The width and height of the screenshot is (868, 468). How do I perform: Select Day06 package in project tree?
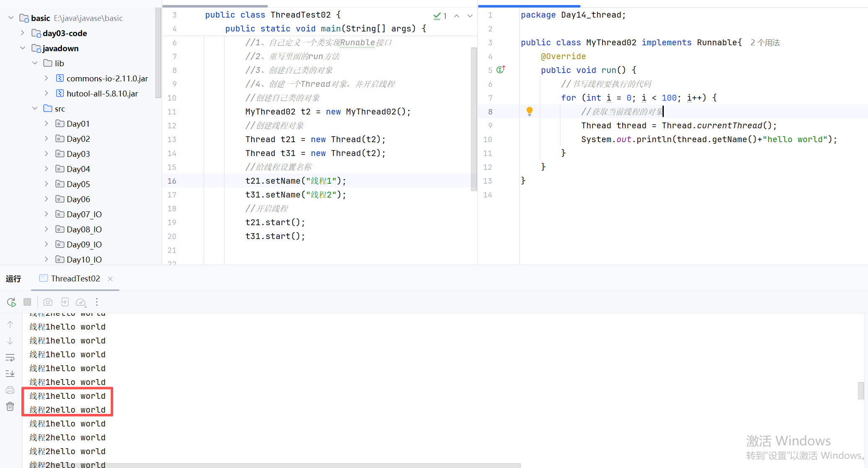click(x=78, y=199)
